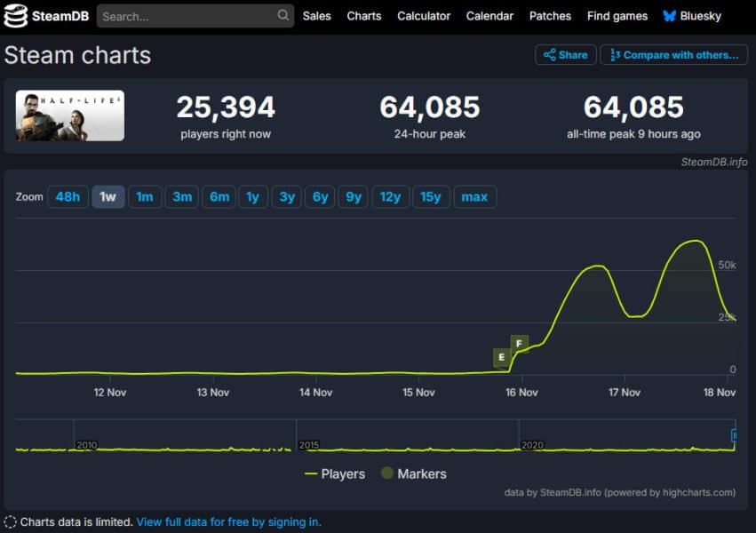
Task: Set zoom range to 48h
Action: (x=68, y=196)
